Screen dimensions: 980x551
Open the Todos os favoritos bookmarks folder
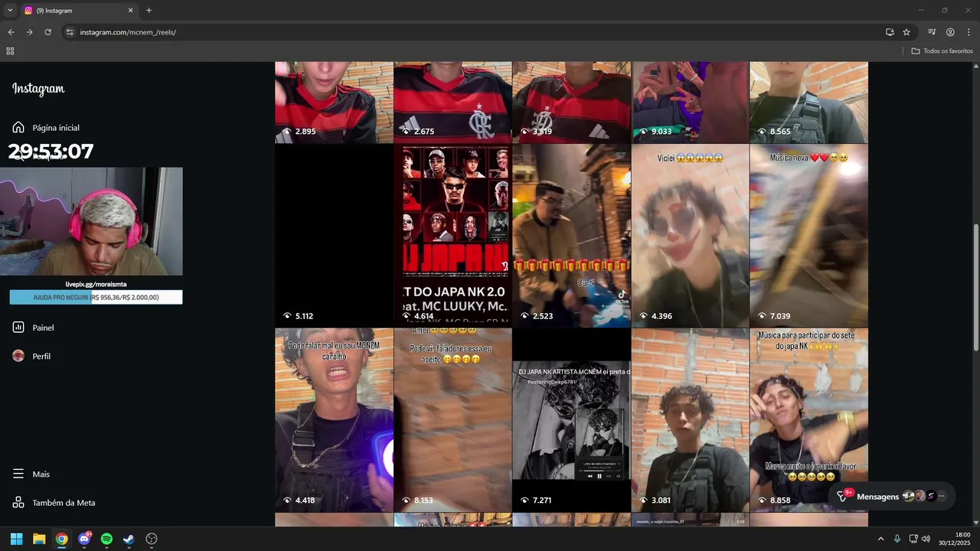point(942,51)
